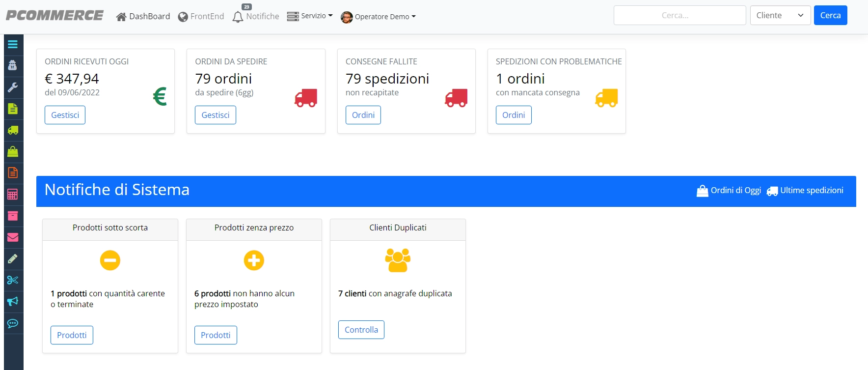The width and height of the screenshot is (868, 370).
Task: Click the bag icon beside Ordini di Oggi
Action: click(703, 191)
